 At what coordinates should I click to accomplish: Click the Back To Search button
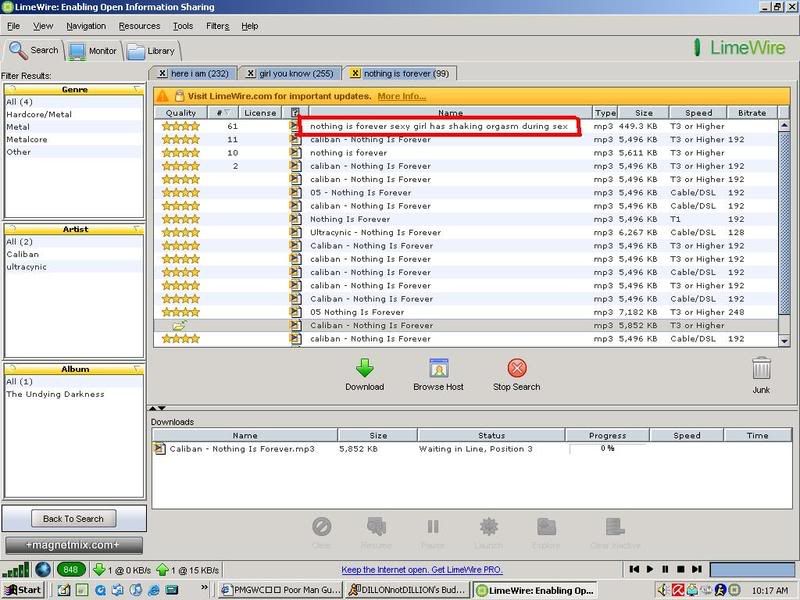tap(73, 518)
